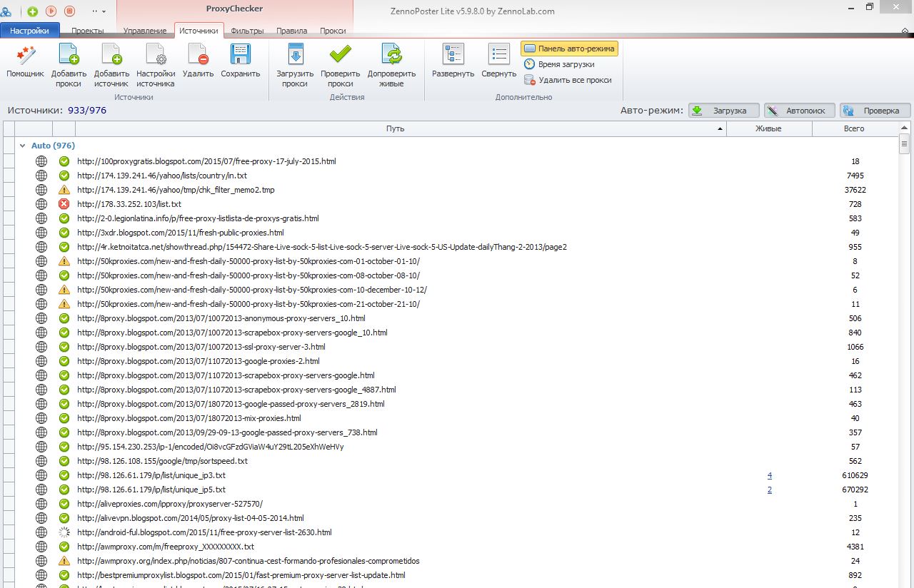
Task: Select 4r.ketnoitatca.net showthread row
Action: tap(457, 247)
